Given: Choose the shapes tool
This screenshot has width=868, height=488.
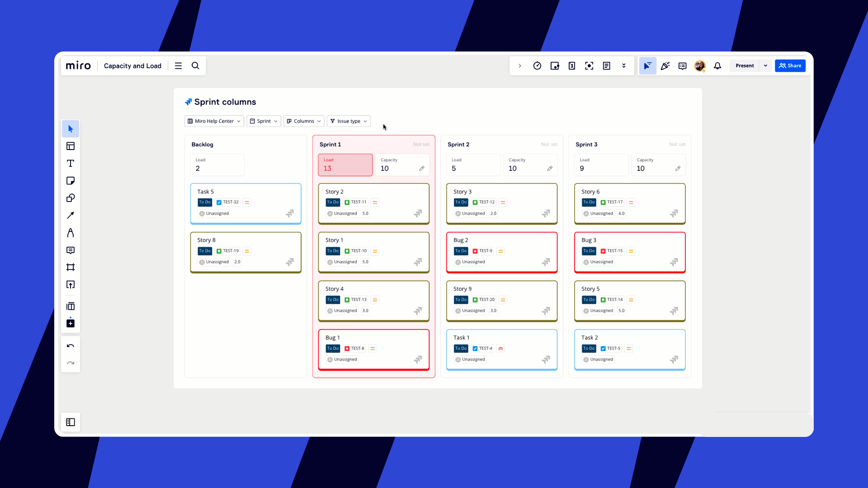Looking at the screenshot, I should [x=71, y=198].
